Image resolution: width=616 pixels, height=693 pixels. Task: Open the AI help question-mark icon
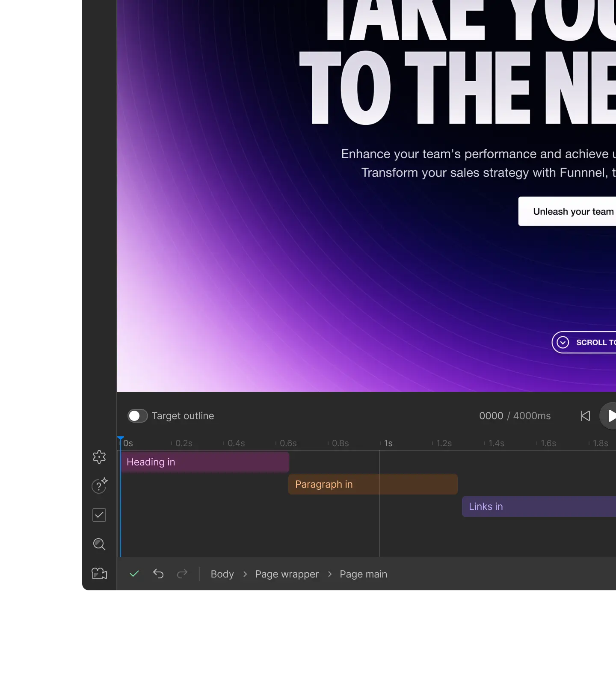[99, 486]
